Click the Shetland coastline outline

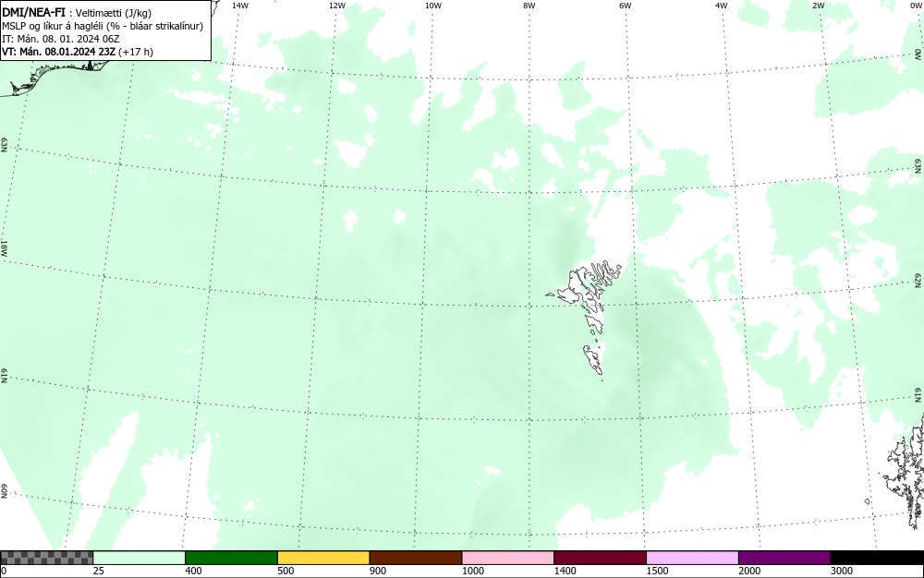click(907, 471)
